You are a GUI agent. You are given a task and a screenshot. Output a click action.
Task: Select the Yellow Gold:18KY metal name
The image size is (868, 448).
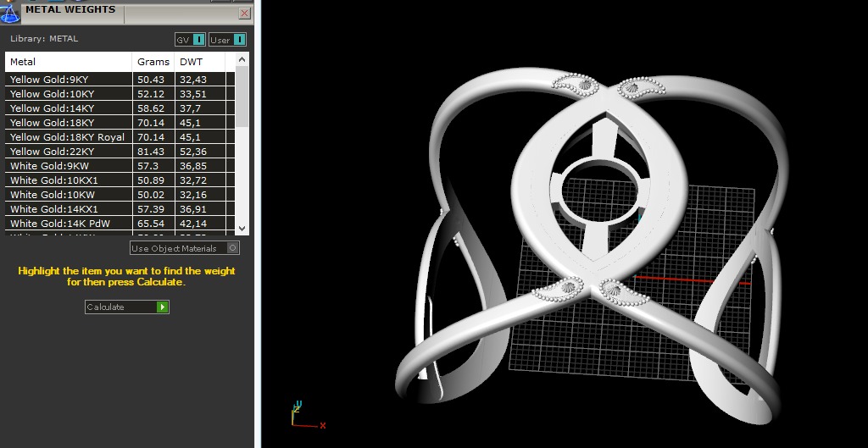coord(52,123)
